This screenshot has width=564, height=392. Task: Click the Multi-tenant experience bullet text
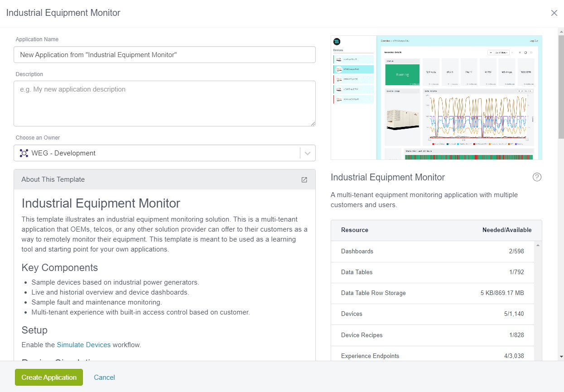(x=140, y=312)
